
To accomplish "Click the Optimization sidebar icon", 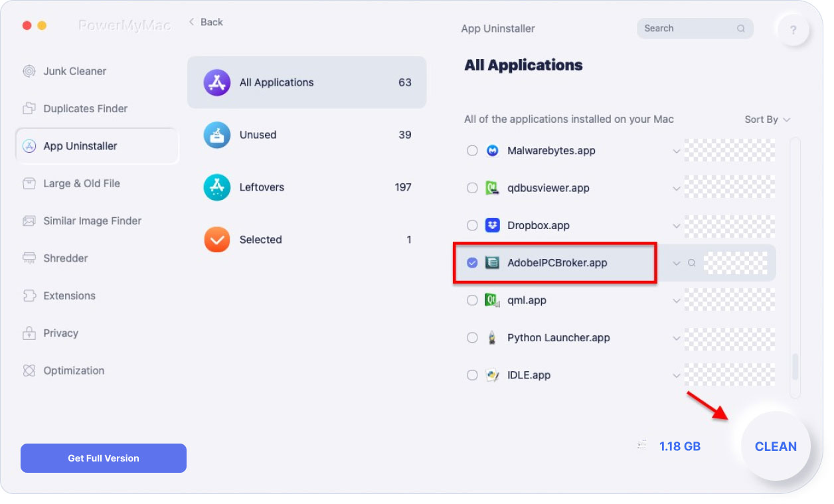I will (x=29, y=371).
